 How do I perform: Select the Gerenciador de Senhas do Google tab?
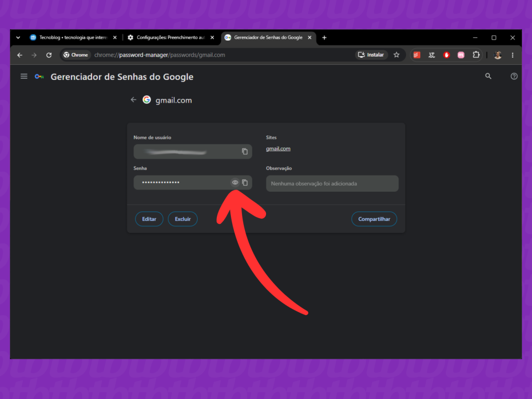269,38
